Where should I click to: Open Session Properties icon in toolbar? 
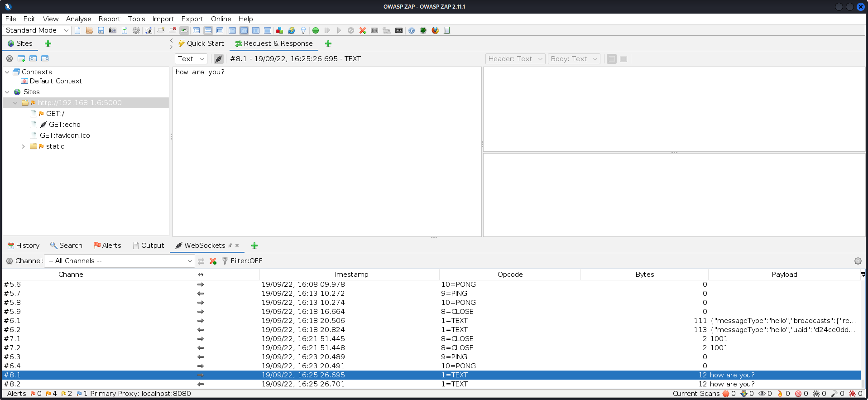click(x=125, y=30)
